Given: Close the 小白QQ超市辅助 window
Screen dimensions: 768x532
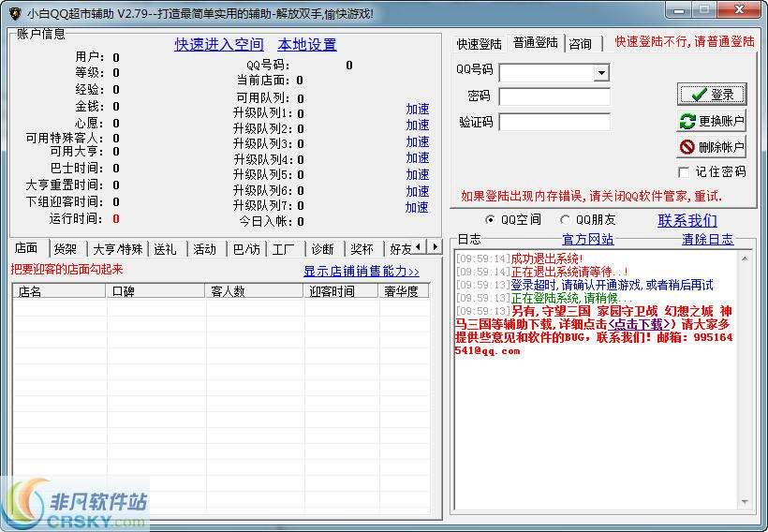Looking at the screenshot, I should [x=740, y=9].
